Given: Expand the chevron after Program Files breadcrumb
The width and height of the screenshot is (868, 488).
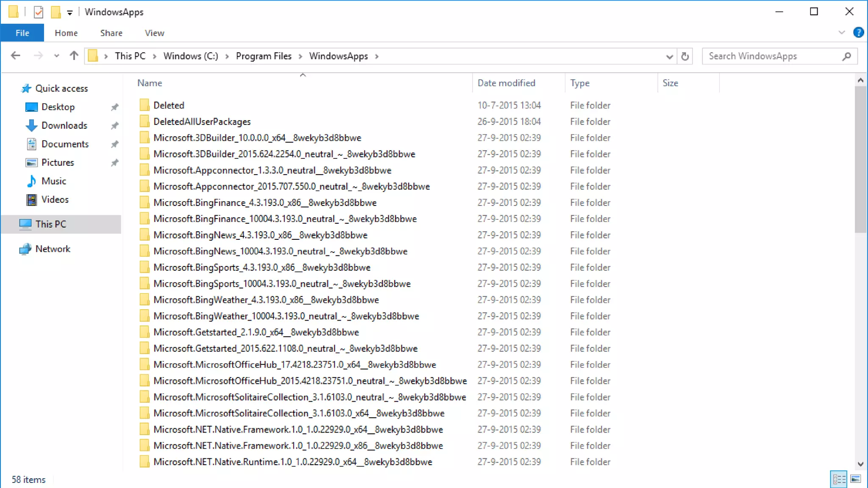Looking at the screenshot, I should click(300, 56).
